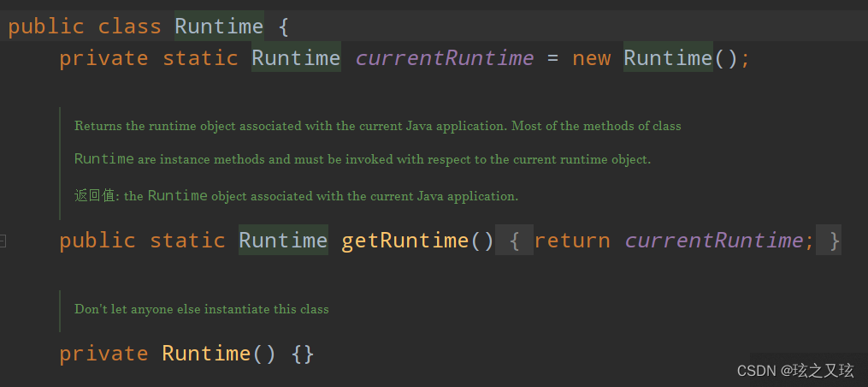This screenshot has width=868, height=387.
Task: Click the folded closing brace after 'currentRuntime;'
Action: pyautogui.click(x=830, y=240)
